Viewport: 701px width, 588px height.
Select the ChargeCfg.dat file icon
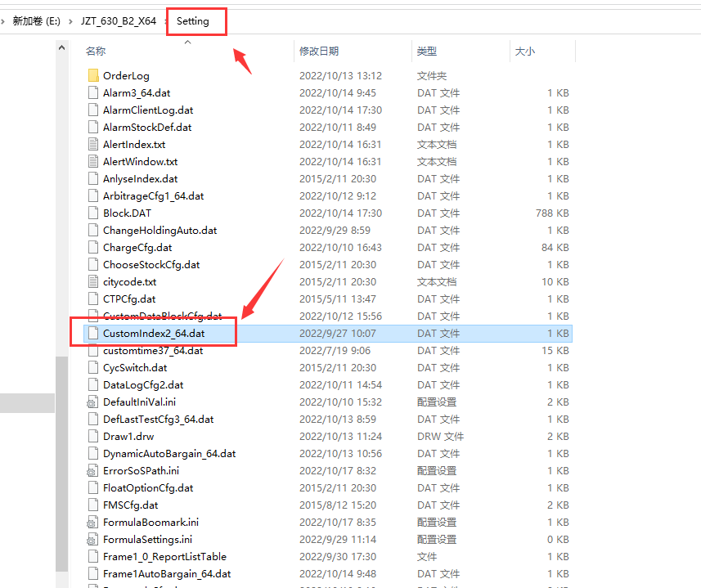93,248
